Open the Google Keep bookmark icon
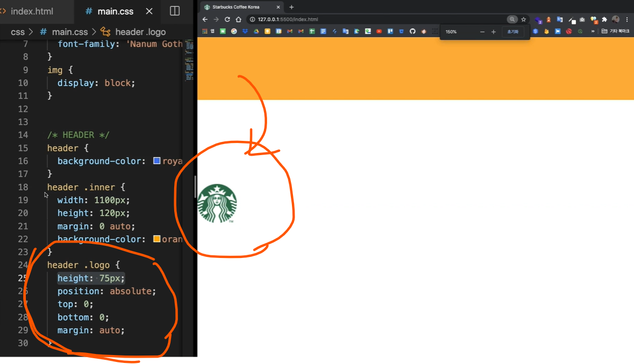This screenshot has width=634, height=364. coord(267,31)
